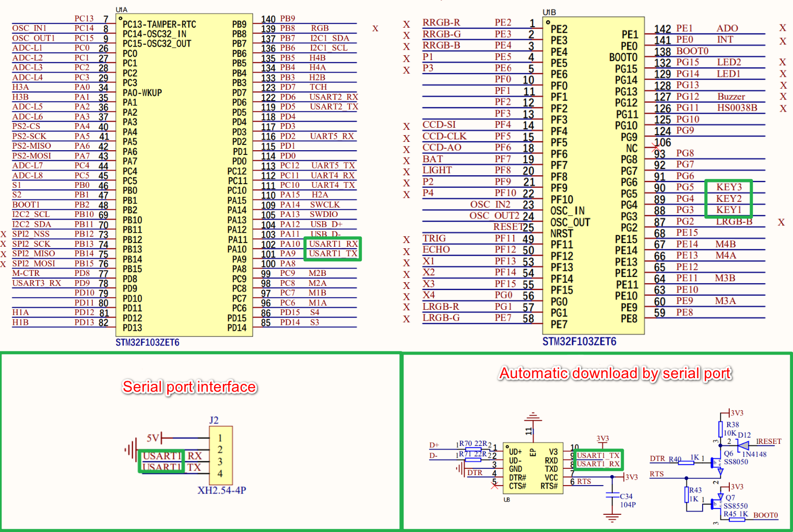Select the TRIG net label on PF11

434,238
